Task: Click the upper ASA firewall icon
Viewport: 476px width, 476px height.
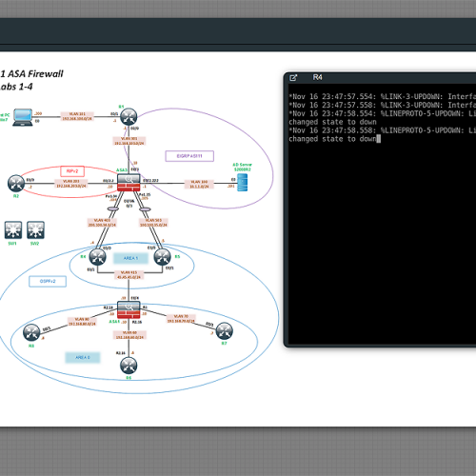Action: click(x=129, y=183)
